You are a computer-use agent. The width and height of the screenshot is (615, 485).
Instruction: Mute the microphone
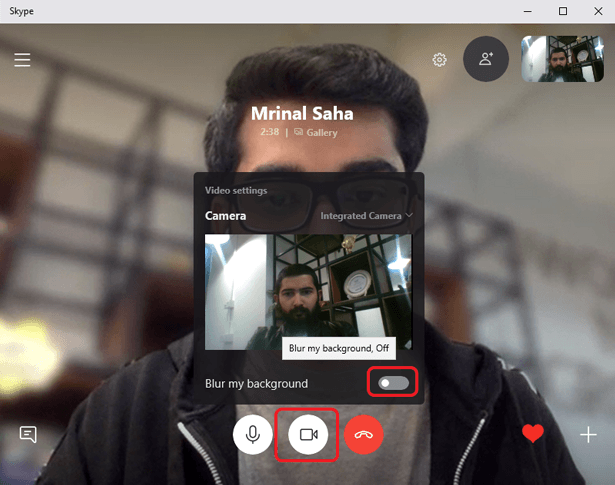click(253, 434)
